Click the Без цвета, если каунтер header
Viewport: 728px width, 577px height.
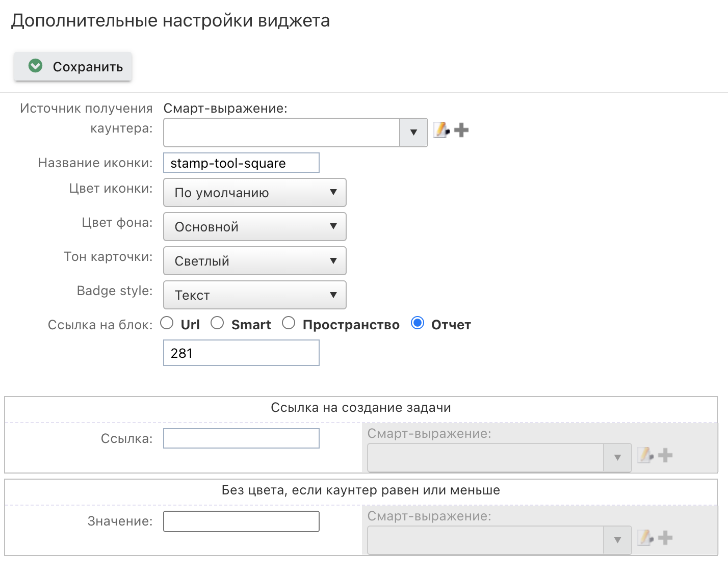pos(361,490)
